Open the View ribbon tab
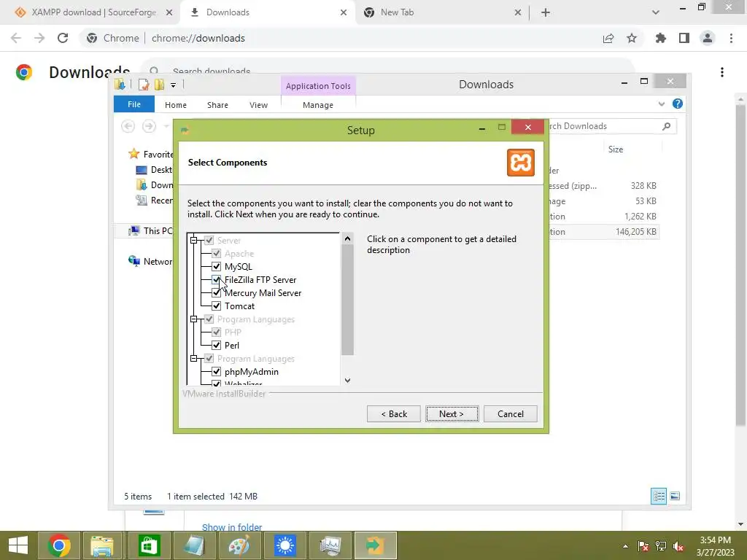The height and width of the screenshot is (560, 747). click(x=259, y=105)
